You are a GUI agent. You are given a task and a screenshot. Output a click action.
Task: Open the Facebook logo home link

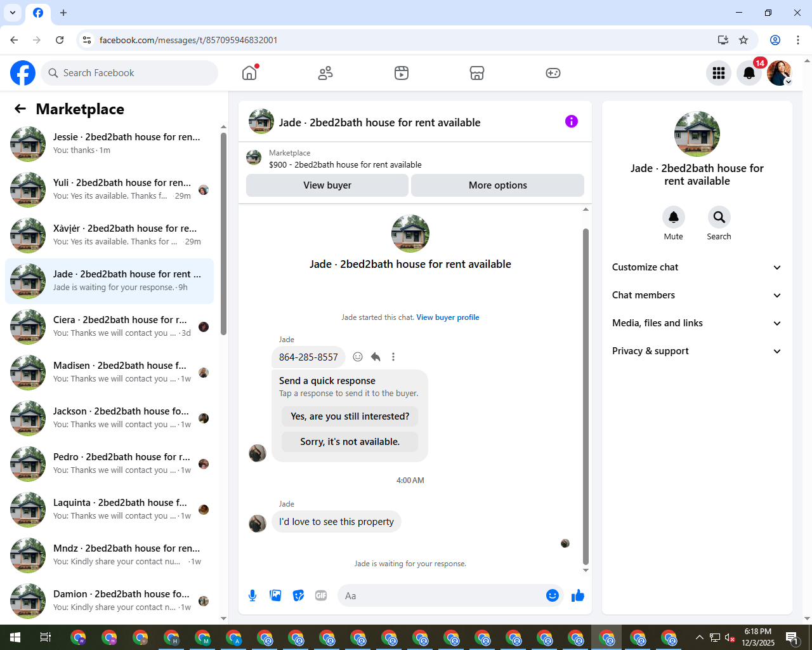(23, 73)
